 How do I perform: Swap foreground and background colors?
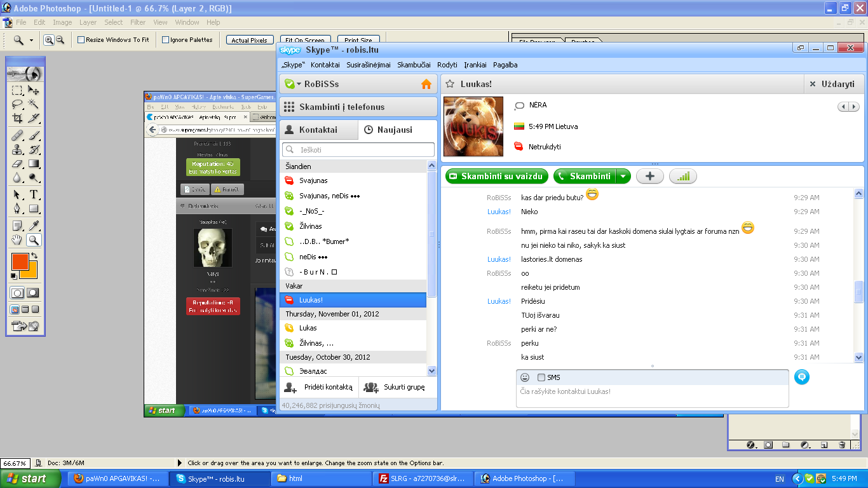(34, 255)
